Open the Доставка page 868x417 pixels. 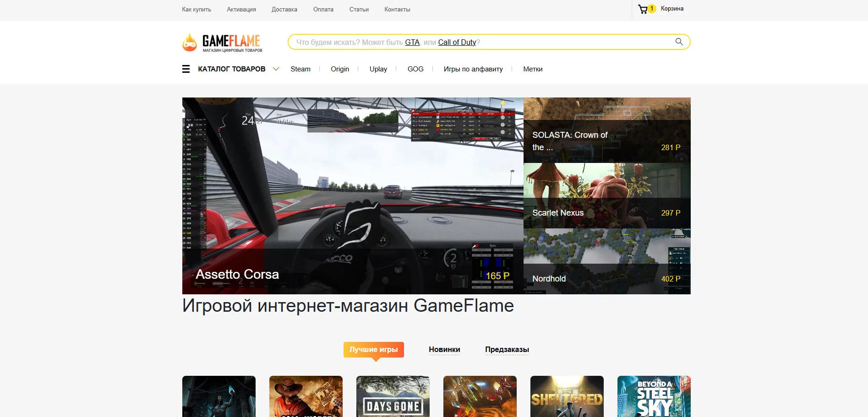tap(284, 9)
